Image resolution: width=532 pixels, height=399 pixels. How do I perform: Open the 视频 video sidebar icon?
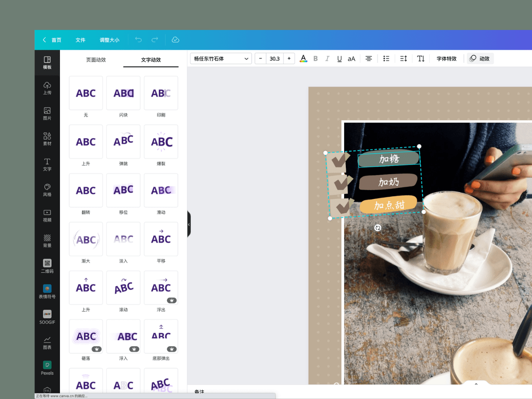click(47, 215)
